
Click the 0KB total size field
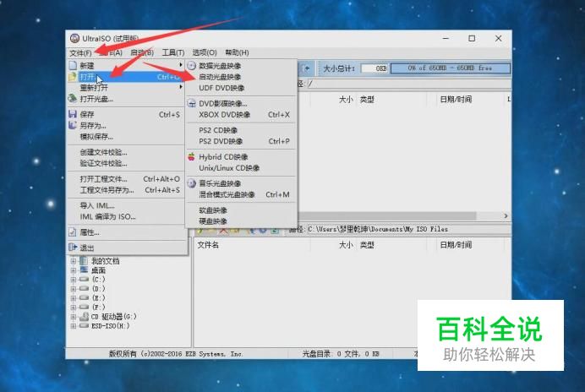tap(375, 68)
